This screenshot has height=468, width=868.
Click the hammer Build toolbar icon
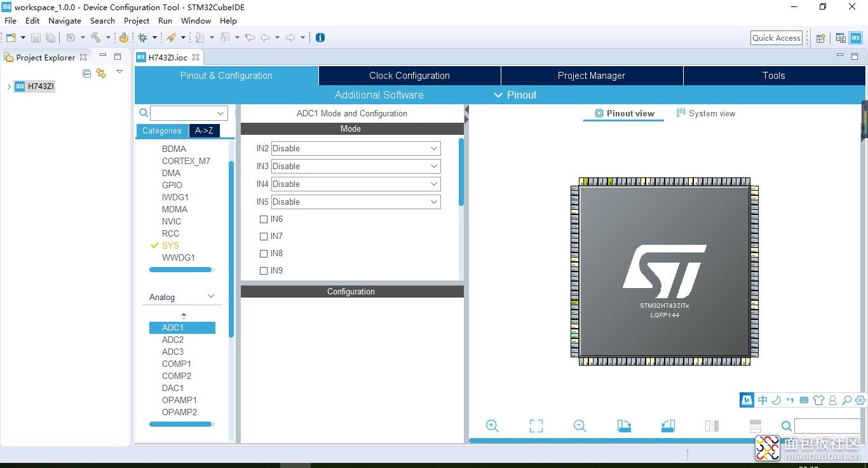[96, 38]
